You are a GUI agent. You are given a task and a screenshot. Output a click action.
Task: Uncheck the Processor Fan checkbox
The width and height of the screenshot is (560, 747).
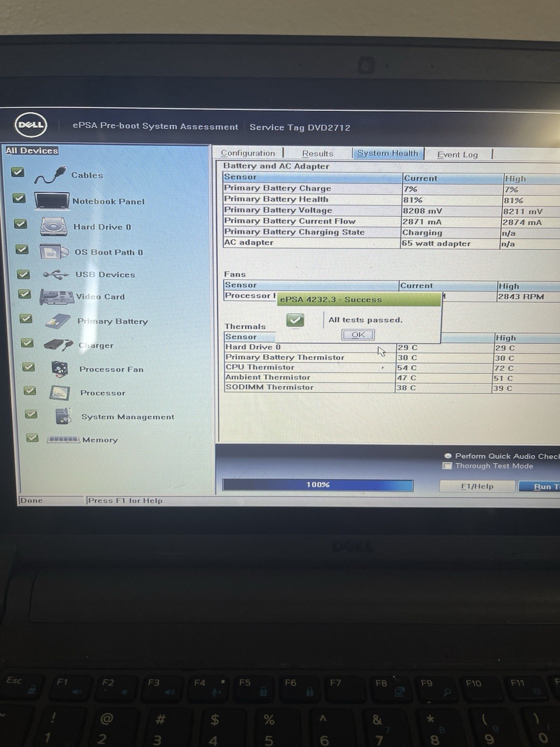coord(28,367)
